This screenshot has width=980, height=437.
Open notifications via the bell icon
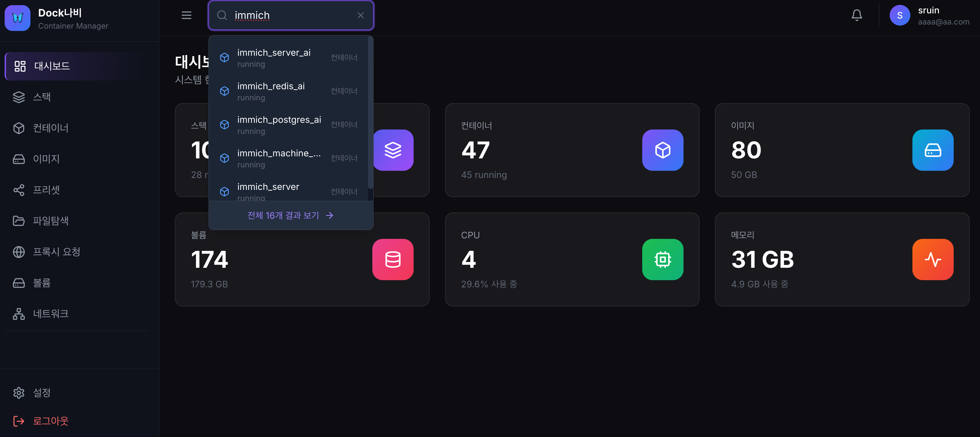857,15
